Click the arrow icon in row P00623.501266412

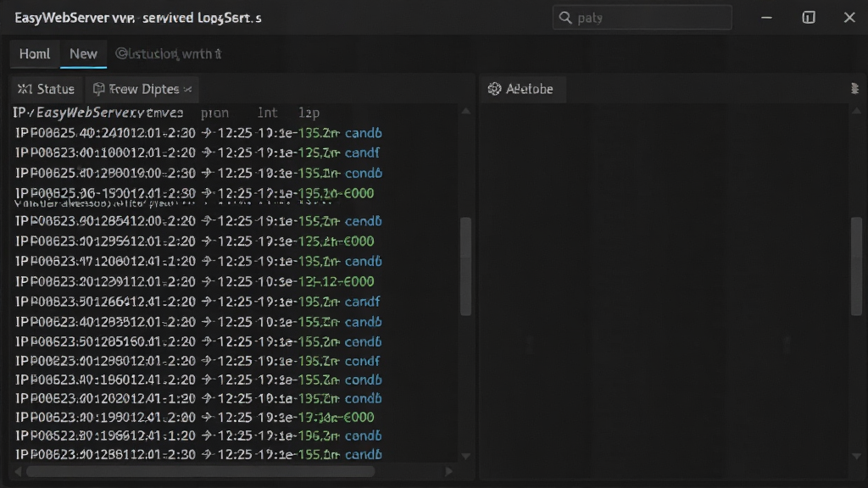point(207,302)
